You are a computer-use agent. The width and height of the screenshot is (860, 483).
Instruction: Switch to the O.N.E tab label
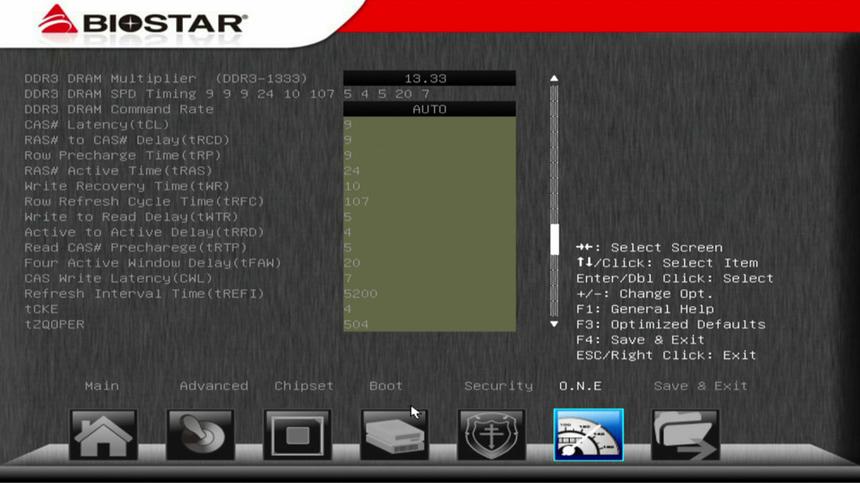click(580, 386)
